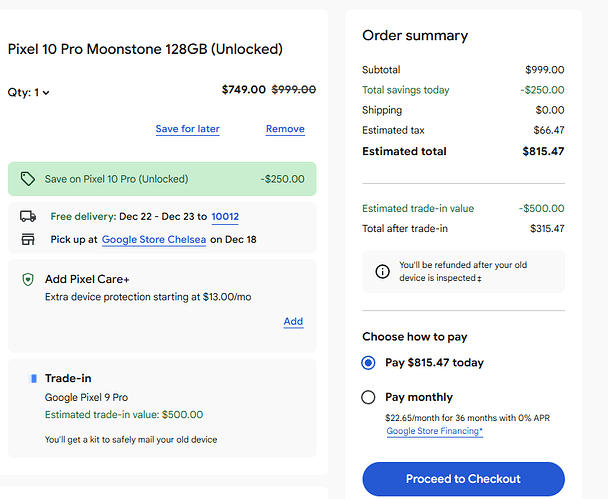This screenshot has width=608, height=499.
Task: Open Google Store Chelsea link
Action: (154, 240)
